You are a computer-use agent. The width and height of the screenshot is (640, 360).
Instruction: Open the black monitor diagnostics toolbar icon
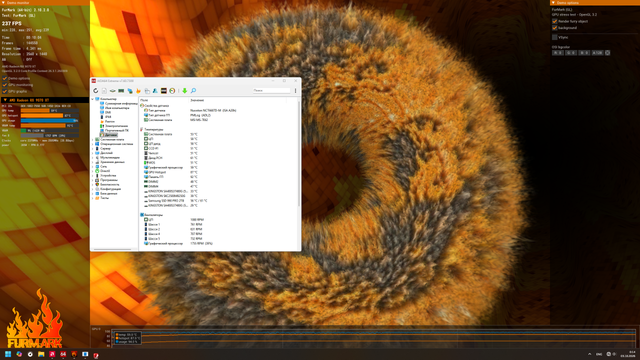click(164, 91)
